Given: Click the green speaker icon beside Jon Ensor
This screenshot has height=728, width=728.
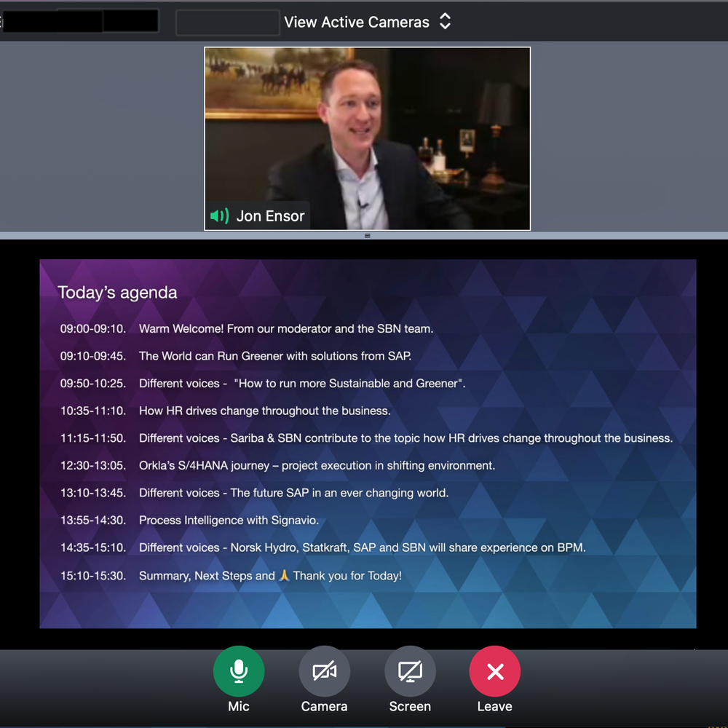Looking at the screenshot, I should tap(219, 216).
